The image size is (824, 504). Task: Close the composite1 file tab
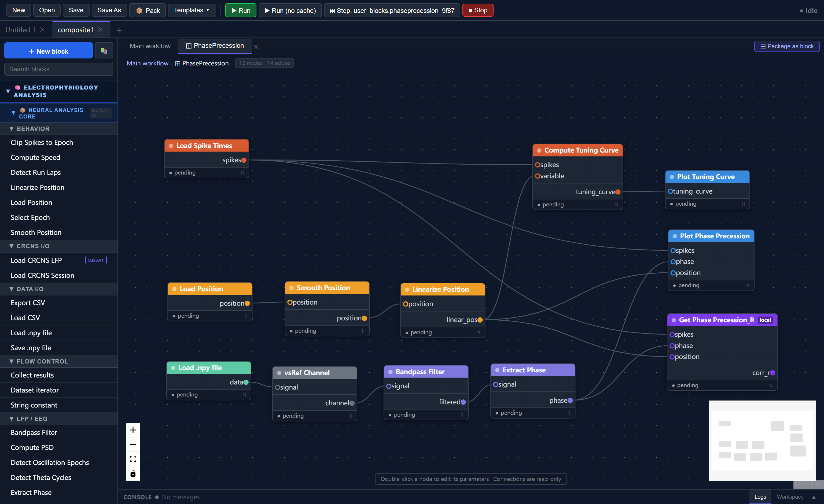coord(100,29)
